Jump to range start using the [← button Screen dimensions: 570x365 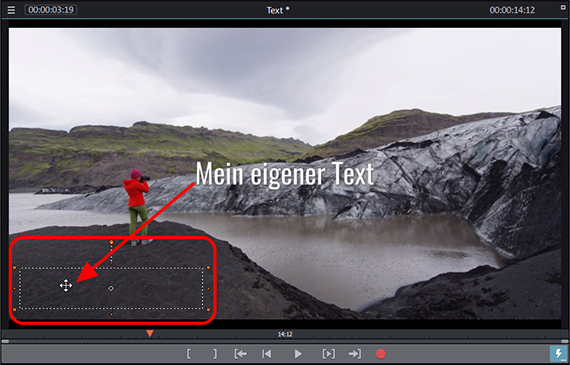241,353
